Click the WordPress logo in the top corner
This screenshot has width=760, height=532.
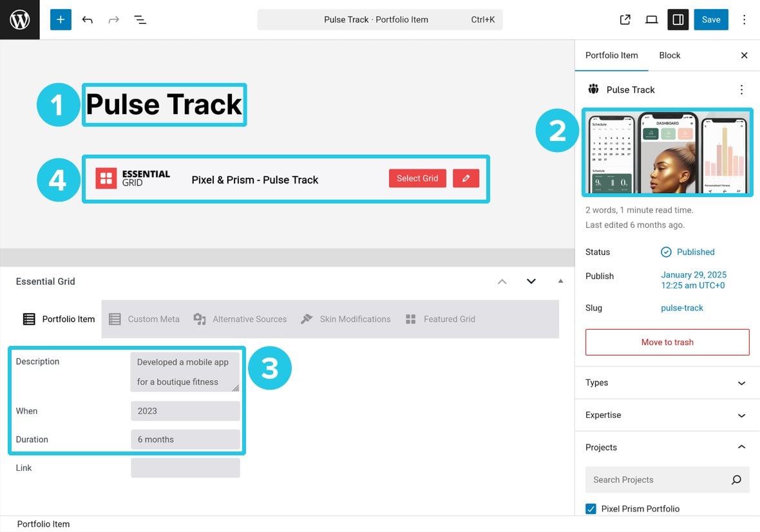[19, 19]
